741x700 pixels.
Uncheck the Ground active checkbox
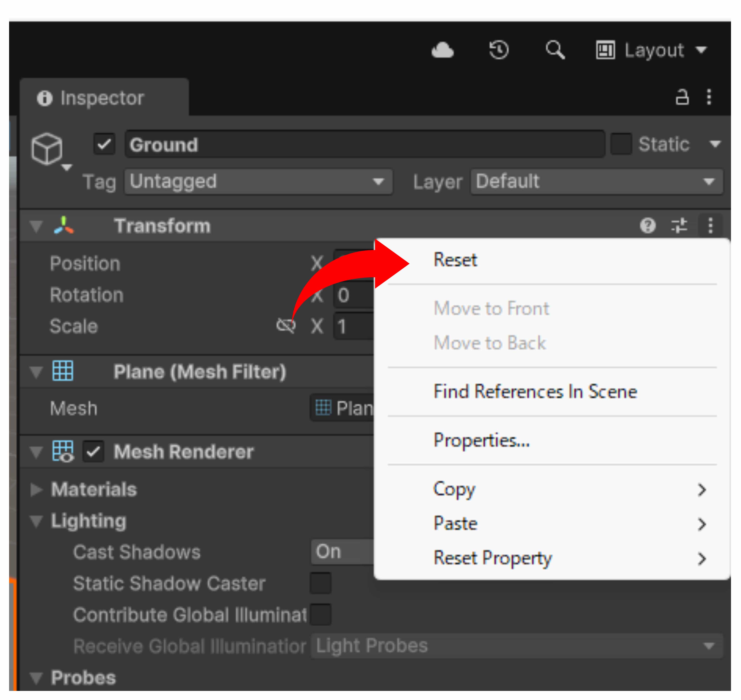coord(104,144)
